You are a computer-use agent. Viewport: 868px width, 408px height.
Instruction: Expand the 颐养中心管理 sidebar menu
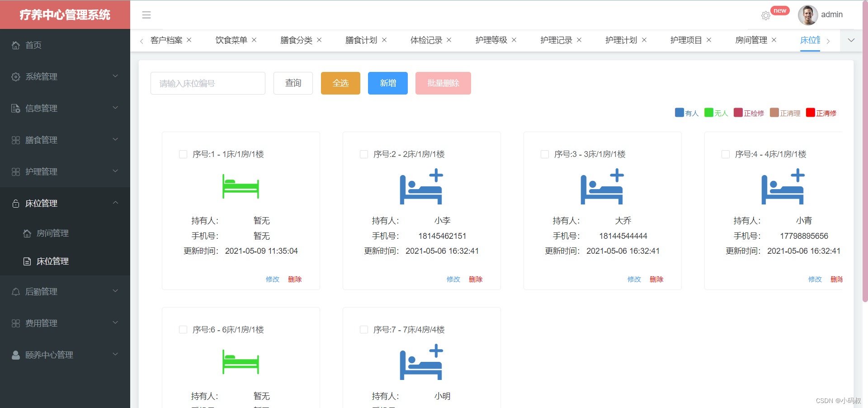click(65, 355)
